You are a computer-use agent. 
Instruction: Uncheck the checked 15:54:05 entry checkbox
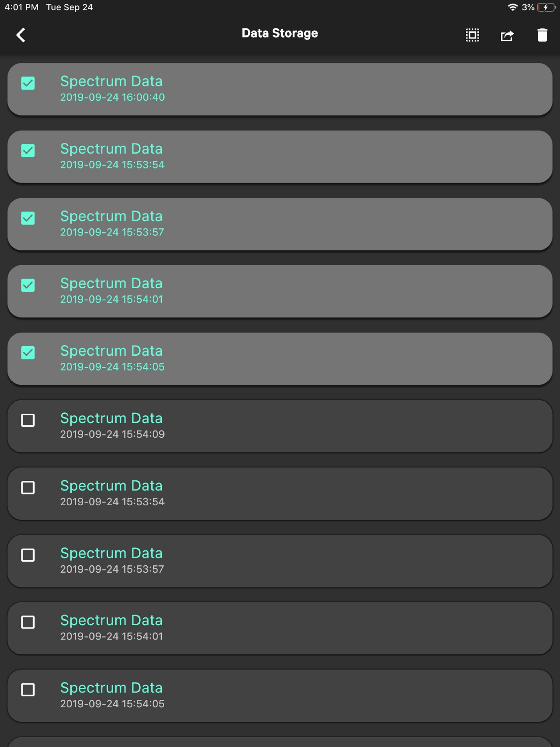[x=28, y=352]
